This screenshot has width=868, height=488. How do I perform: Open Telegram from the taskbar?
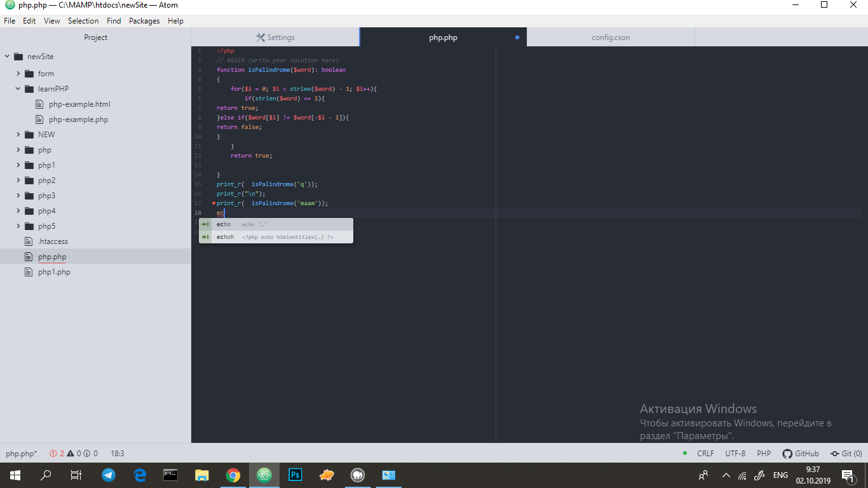pyautogui.click(x=109, y=475)
